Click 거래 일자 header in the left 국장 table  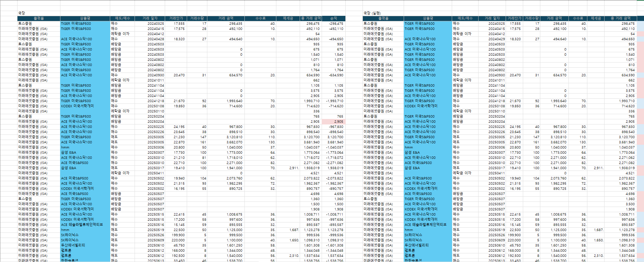pos(150,18)
